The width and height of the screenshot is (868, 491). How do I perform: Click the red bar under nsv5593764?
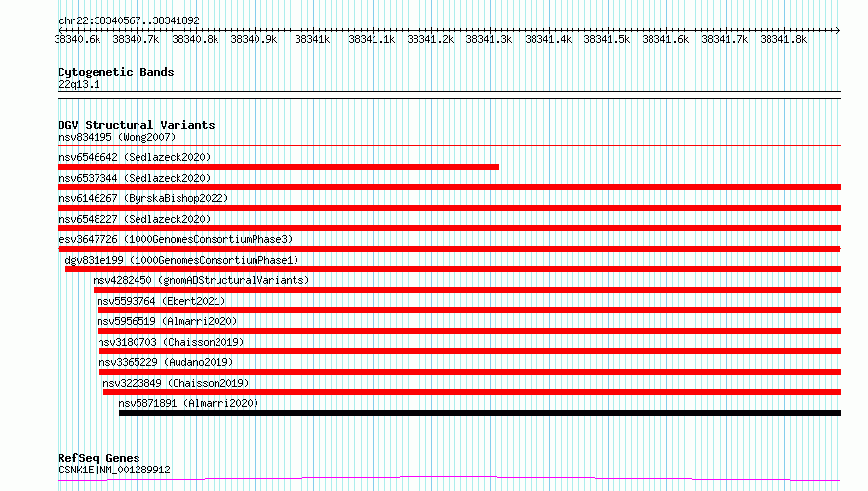coord(469,310)
